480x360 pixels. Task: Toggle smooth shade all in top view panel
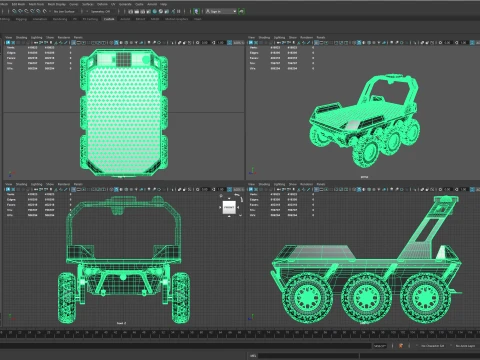(116, 43)
